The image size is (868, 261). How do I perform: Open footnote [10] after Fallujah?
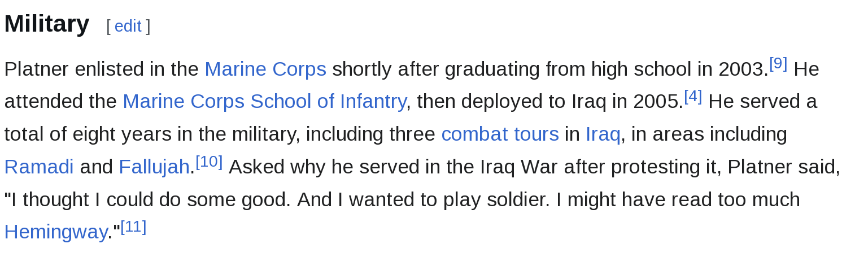(x=209, y=162)
